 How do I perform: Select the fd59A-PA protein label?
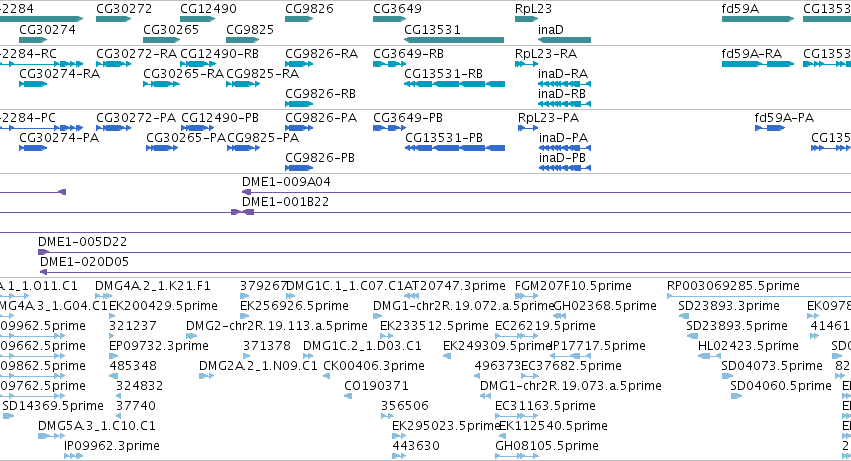pyautogui.click(x=784, y=118)
